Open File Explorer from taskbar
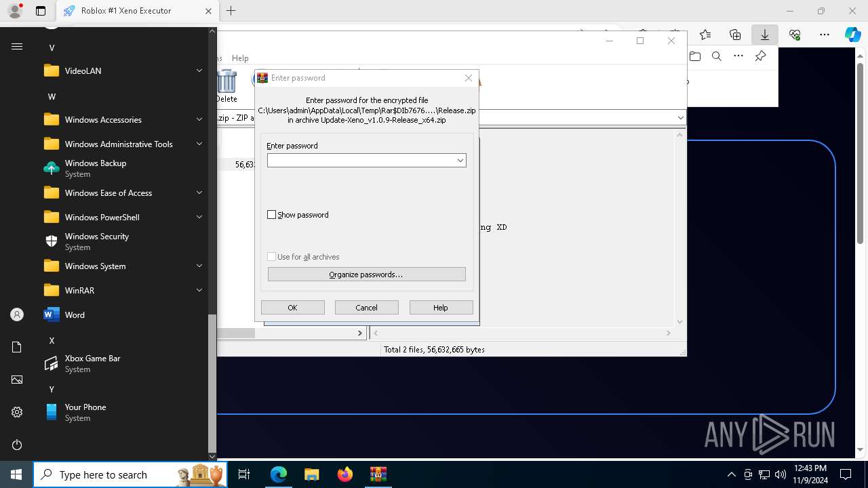The height and width of the screenshot is (488, 868). point(311,474)
